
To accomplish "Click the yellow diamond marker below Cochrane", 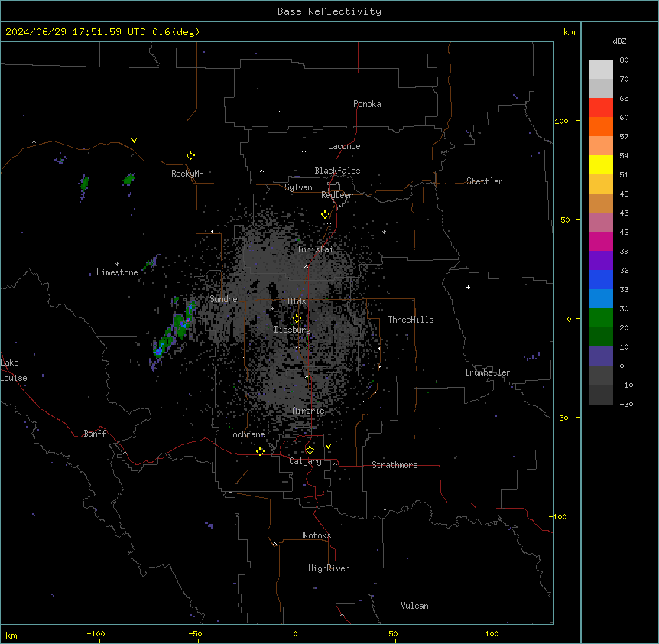I will [x=260, y=451].
